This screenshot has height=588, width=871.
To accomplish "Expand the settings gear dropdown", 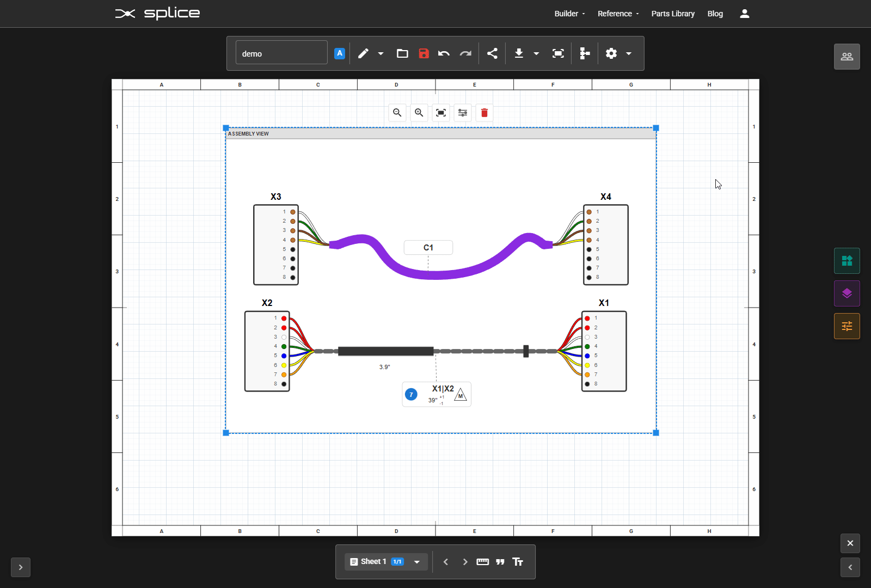I will pos(629,53).
